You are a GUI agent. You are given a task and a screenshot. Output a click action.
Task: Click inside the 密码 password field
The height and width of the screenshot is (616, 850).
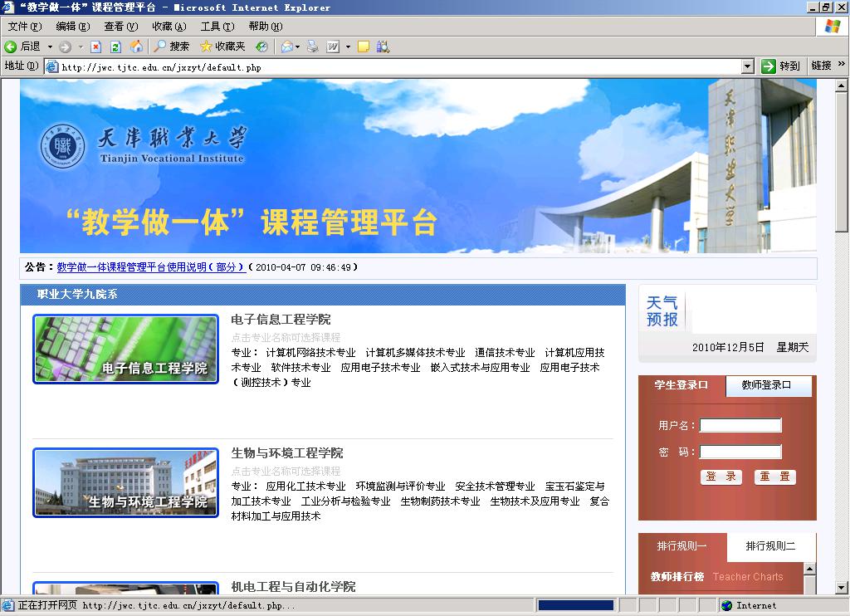point(740,452)
